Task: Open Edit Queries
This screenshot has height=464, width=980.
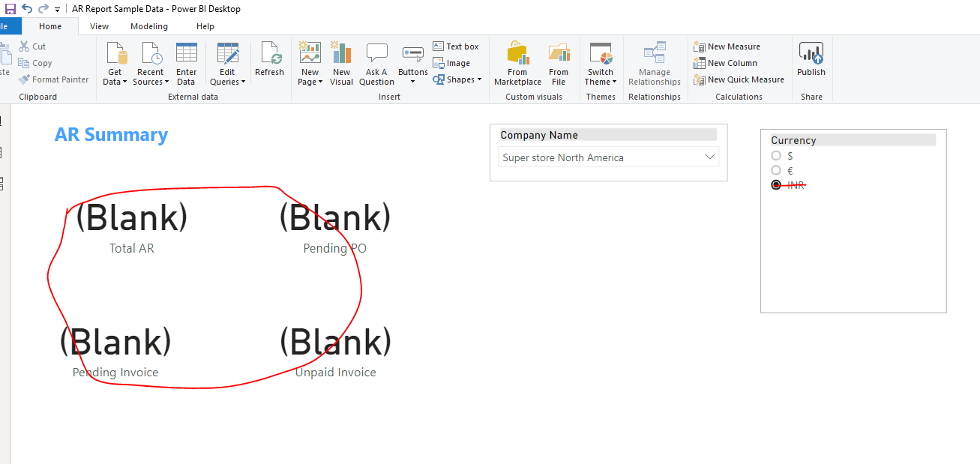Action: point(227,64)
